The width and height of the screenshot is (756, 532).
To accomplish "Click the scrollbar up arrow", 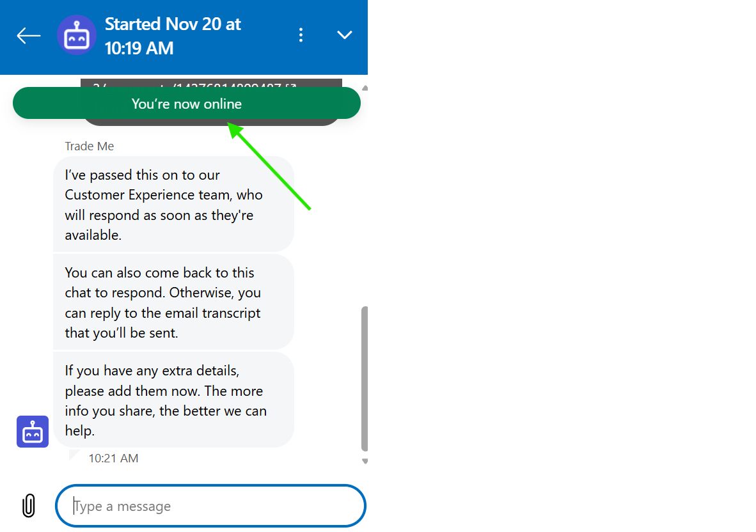I will 365,87.
